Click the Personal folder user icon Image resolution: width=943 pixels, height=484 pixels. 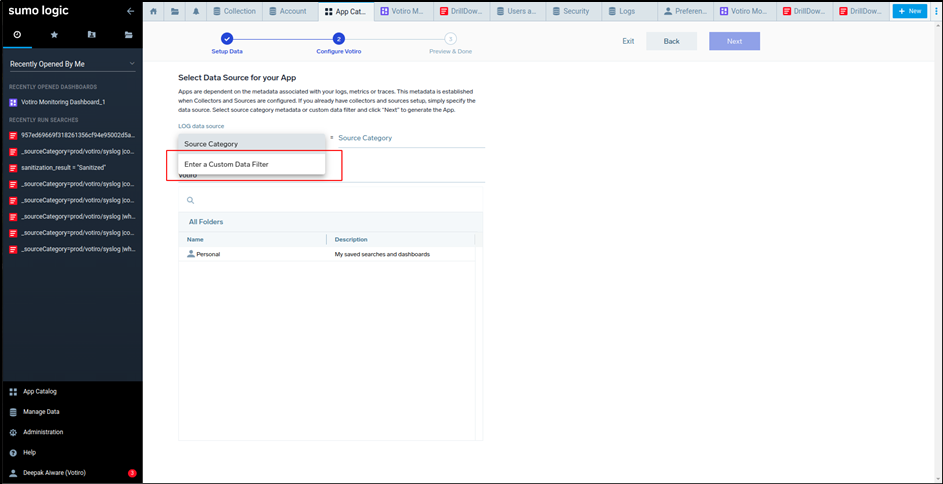(191, 254)
